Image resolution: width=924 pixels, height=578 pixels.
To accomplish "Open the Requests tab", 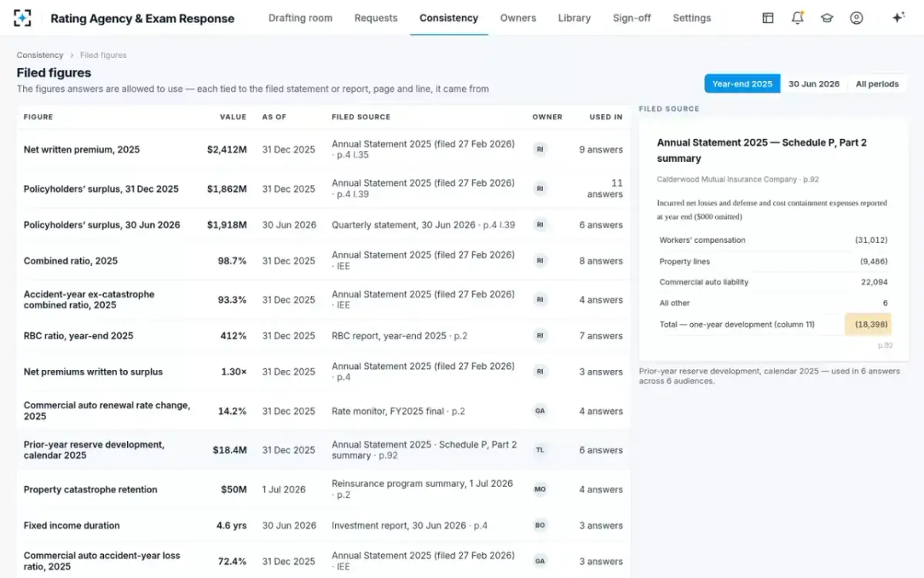I will coord(376,18).
